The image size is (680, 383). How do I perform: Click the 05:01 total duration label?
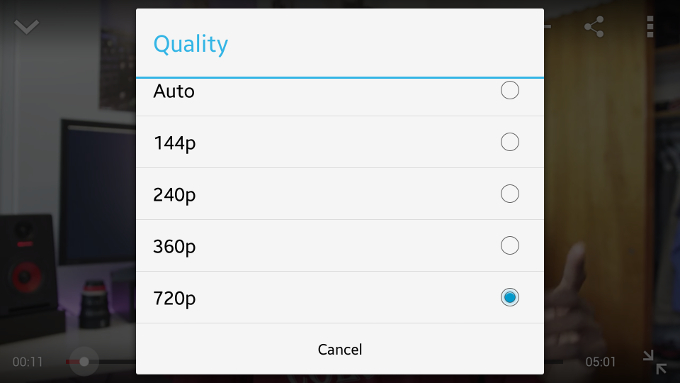(600, 362)
